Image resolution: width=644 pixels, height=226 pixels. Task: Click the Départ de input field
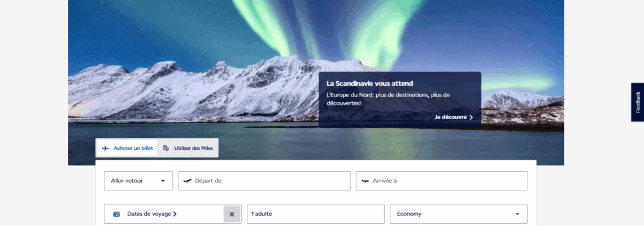(x=264, y=181)
